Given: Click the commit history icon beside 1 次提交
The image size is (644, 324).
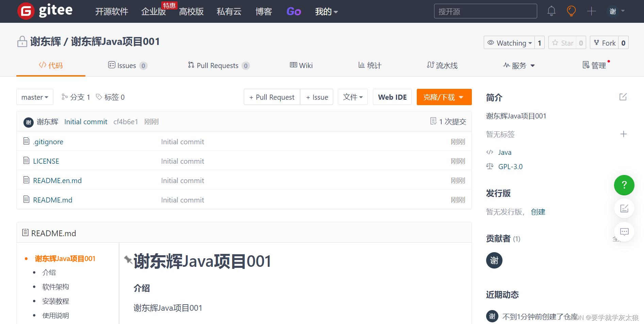Looking at the screenshot, I should coord(433,121).
